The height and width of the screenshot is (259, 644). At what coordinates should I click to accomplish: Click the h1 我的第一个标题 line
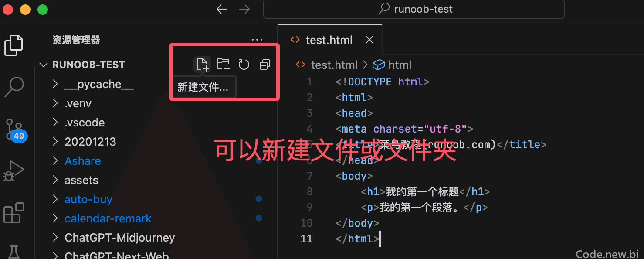(x=425, y=191)
